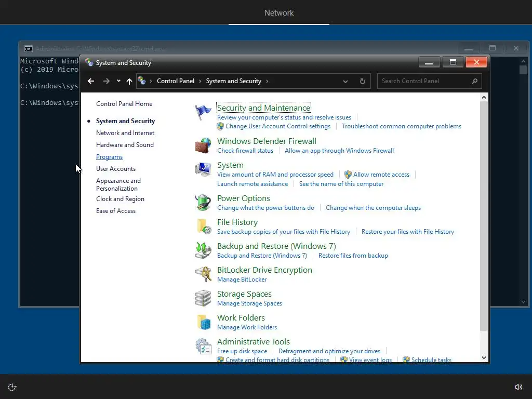Image resolution: width=532 pixels, height=399 pixels.
Task: Expand the address bar history dropdown
Action: (x=345, y=82)
